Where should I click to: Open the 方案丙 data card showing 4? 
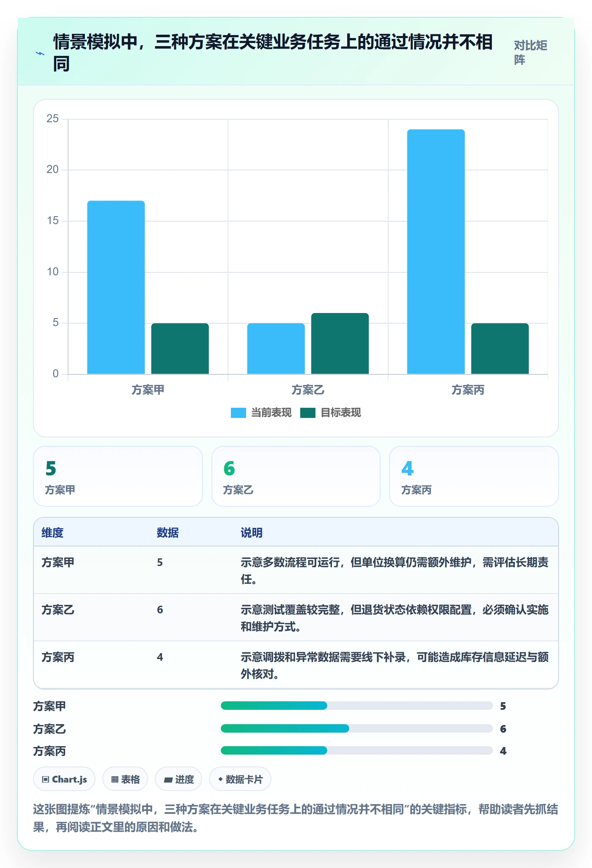[474, 476]
